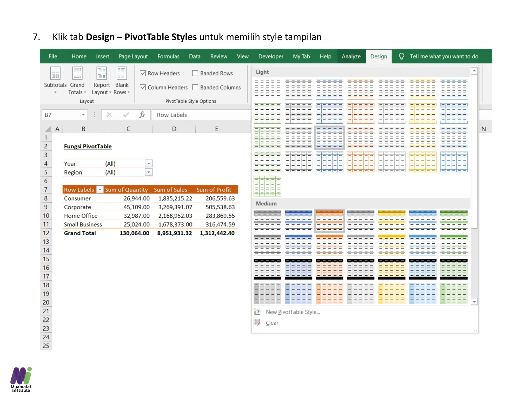The image size is (532, 399).
Task: Open the Help tab
Action: [x=325, y=56]
